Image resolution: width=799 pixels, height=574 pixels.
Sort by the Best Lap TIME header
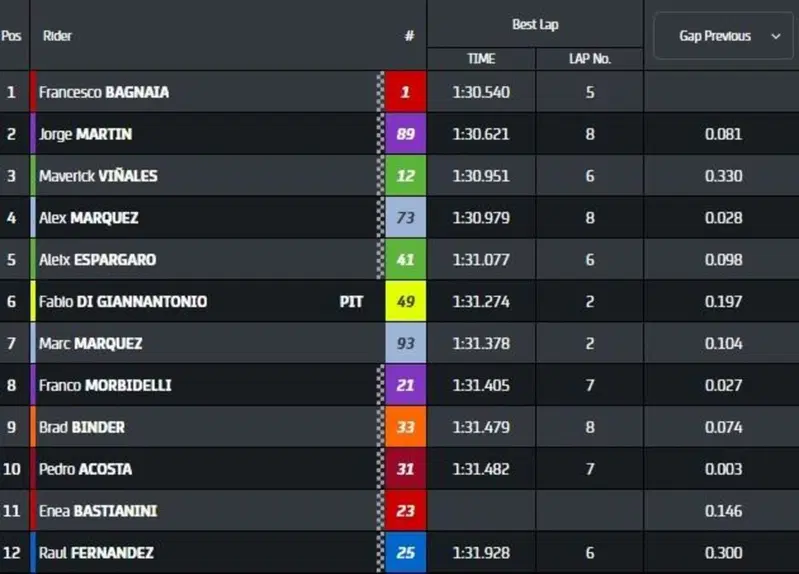tap(481, 59)
